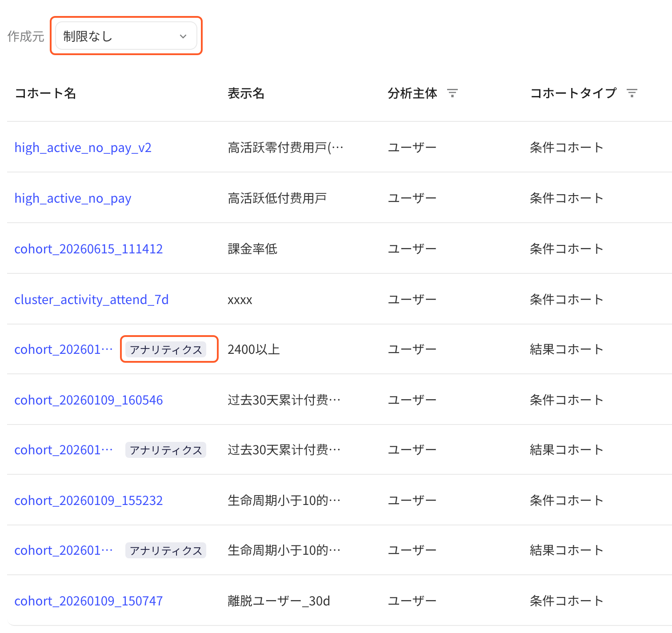672x633 pixels.
Task: Open the 分析主体 column filter icon
Action: [452, 93]
